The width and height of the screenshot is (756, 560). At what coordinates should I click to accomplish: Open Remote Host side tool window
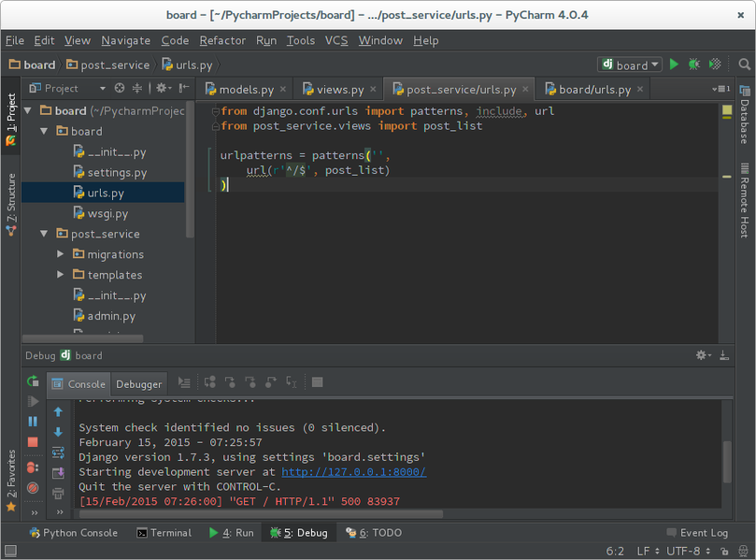(x=745, y=200)
